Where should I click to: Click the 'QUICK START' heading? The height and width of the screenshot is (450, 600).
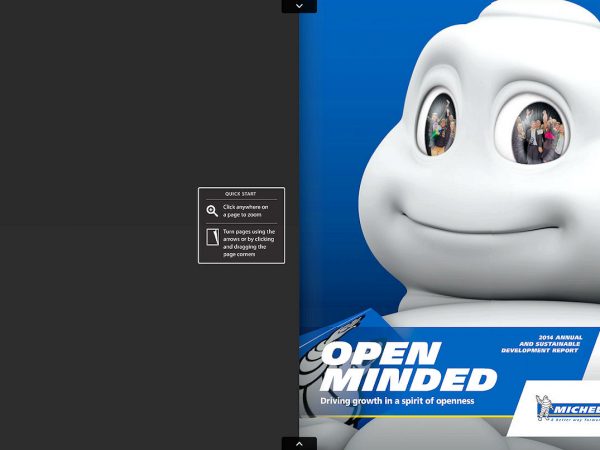pyautogui.click(x=240, y=194)
